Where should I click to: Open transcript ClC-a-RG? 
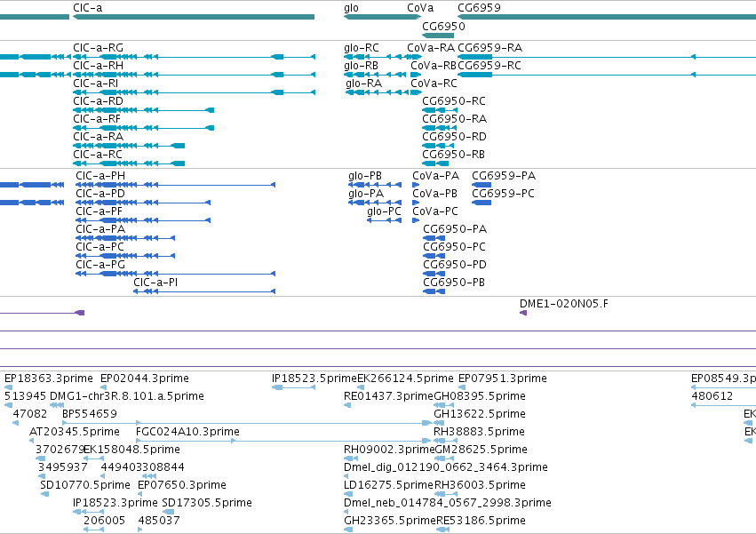tap(99, 48)
